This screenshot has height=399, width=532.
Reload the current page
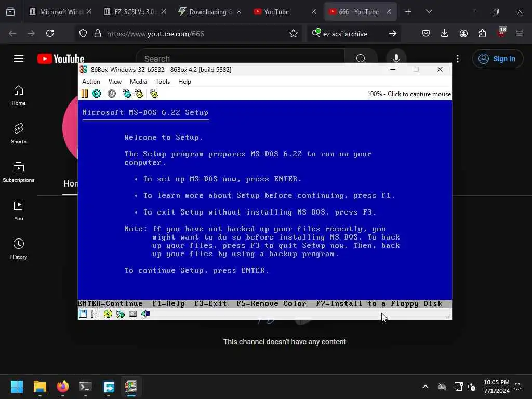pos(50,33)
